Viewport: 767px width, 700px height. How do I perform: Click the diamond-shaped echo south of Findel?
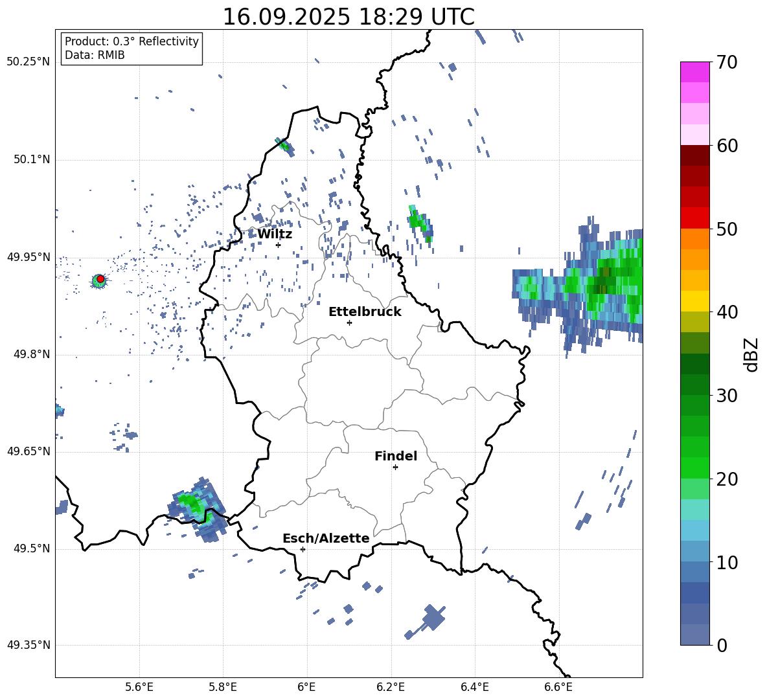[433, 617]
